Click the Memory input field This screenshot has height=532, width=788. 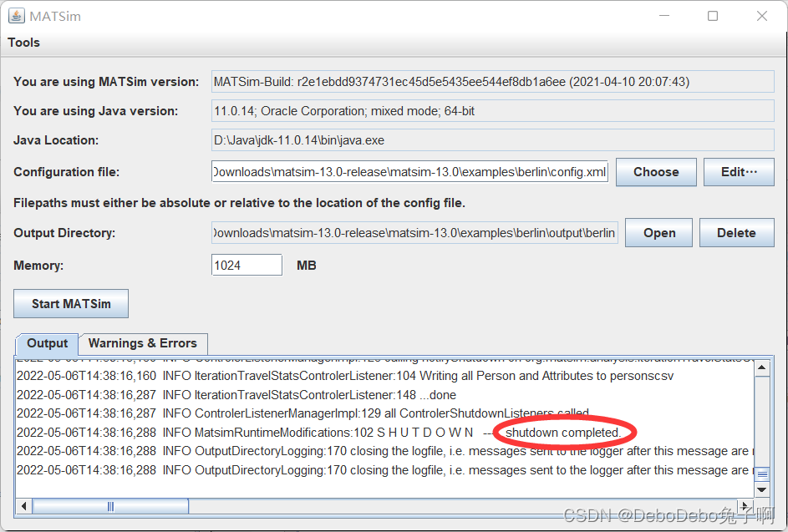[x=247, y=265]
